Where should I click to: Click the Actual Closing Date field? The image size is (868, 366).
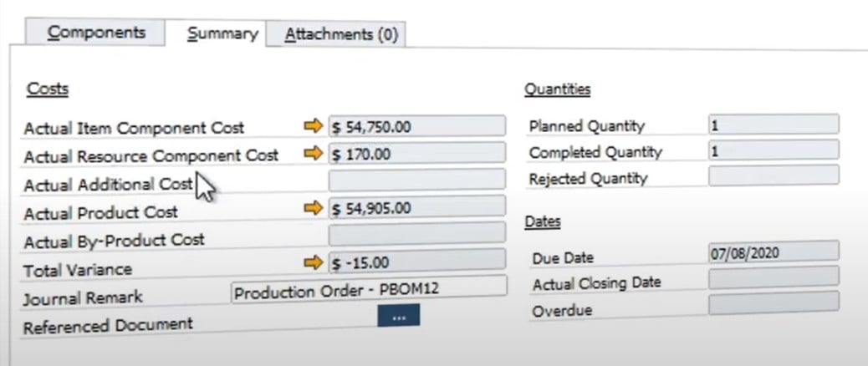tap(774, 277)
